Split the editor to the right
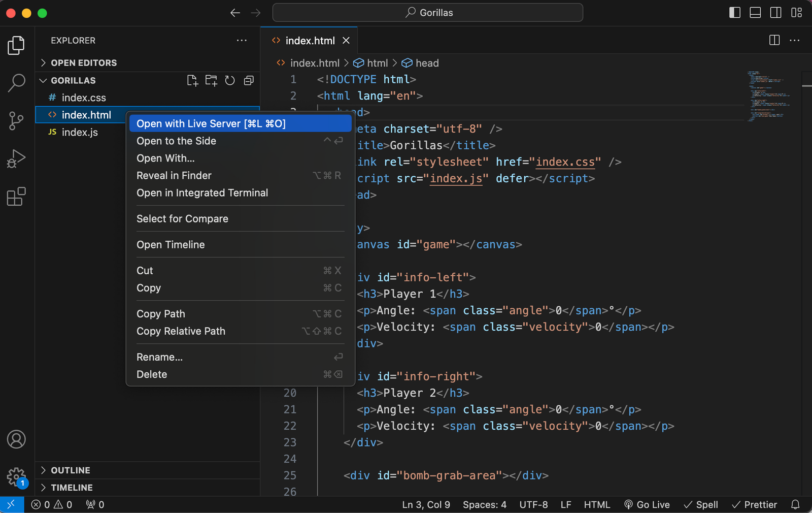812x513 pixels. 774,40
